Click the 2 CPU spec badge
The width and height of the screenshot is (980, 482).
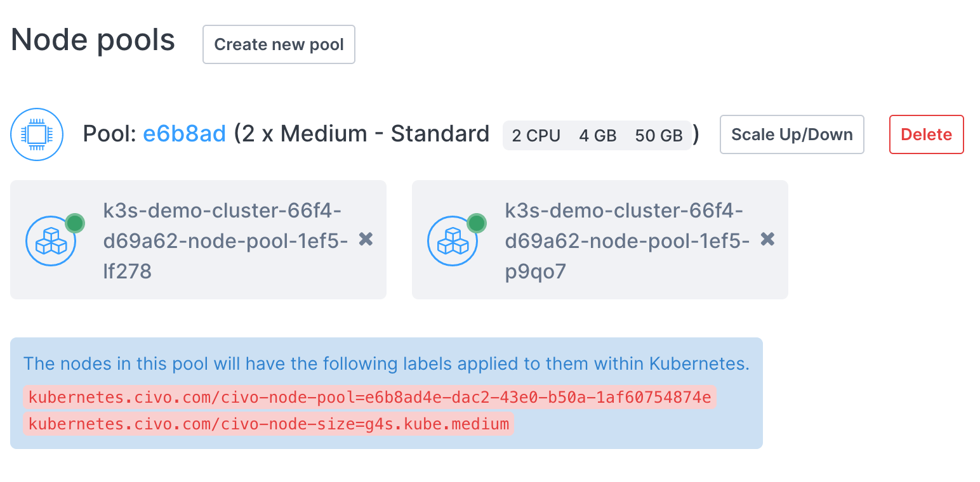[x=536, y=136]
